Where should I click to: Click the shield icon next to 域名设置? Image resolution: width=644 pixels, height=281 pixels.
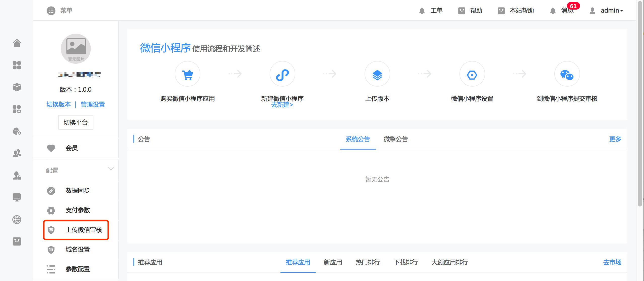tap(51, 250)
